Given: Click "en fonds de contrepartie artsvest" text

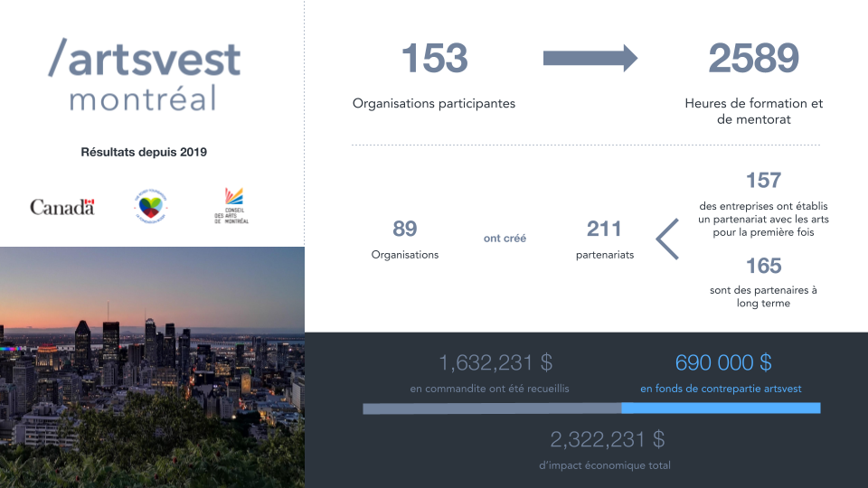Looking at the screenshot, I should point(721,389).
